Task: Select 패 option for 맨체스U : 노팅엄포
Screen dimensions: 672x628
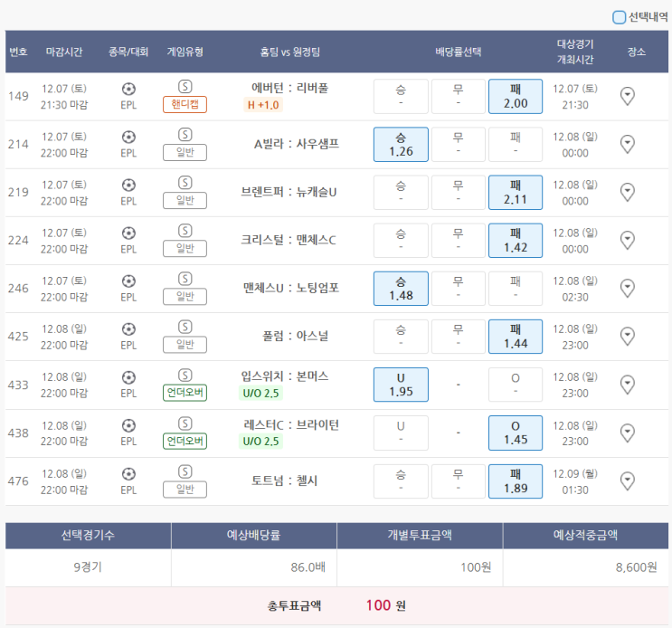Action: (x=516, y=289)
